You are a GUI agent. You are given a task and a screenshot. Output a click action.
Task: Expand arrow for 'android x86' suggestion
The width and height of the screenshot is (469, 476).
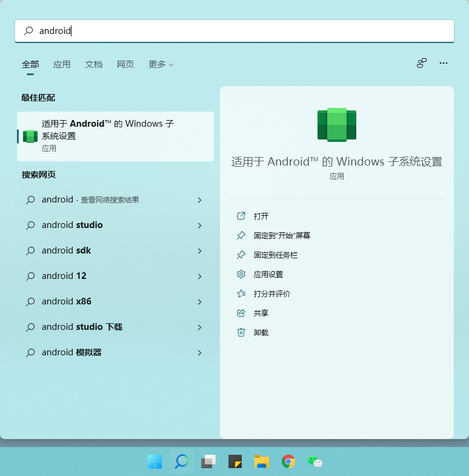coord(199,302)
